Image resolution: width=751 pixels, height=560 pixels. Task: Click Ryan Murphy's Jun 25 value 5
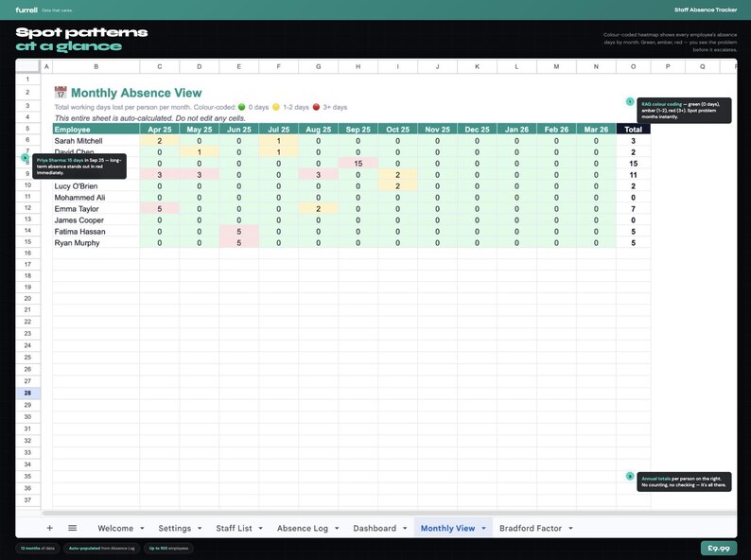pyautogui.click(x=239, y=243)
